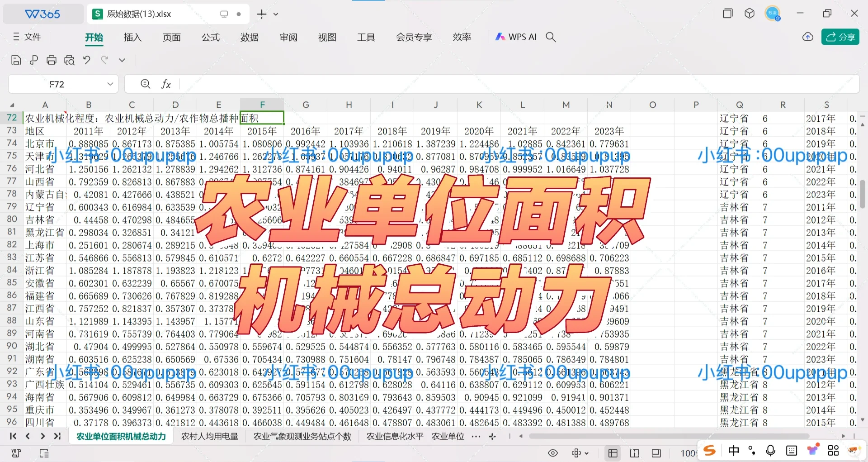The height and width of the screenshot is (462, 868).
Task: Open the 效率 ribbon tab
Action: tap(462, 37)
